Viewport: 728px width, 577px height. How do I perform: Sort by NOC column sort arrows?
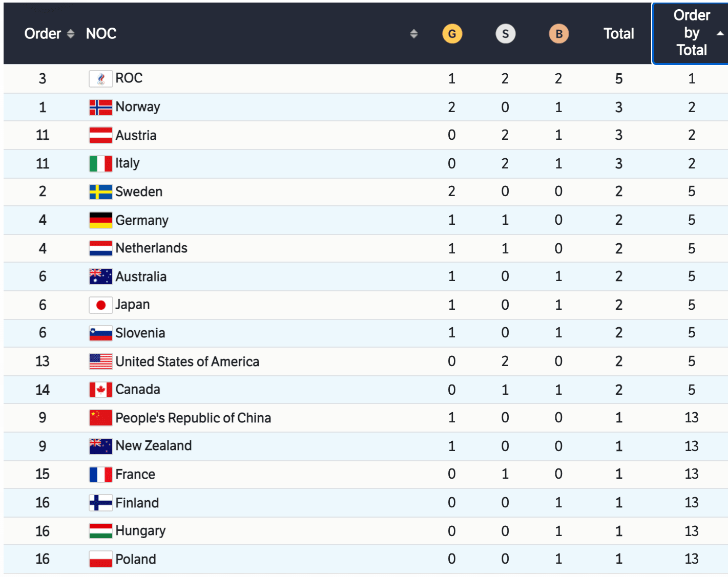pyautogui.click(x=414, y=34)
